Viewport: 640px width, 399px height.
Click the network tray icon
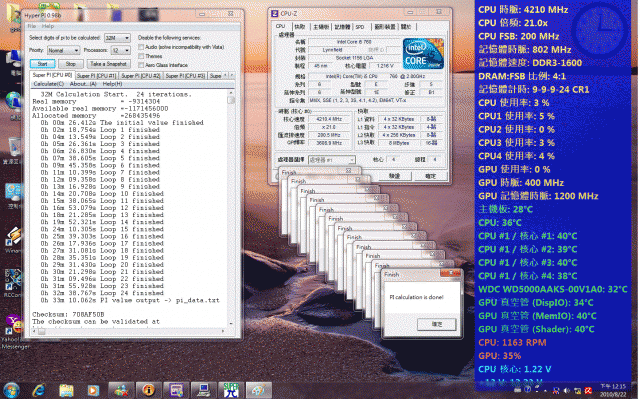(x=577, y=390)
